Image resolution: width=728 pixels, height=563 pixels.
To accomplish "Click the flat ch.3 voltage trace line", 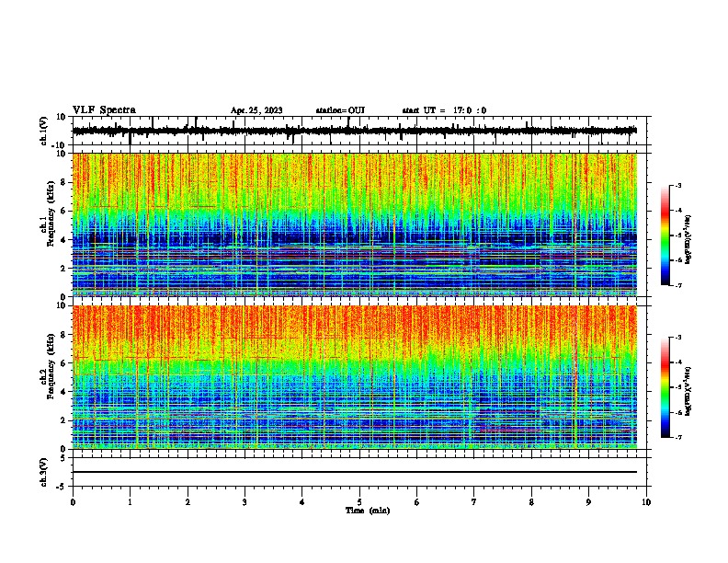I will [354, 472].
